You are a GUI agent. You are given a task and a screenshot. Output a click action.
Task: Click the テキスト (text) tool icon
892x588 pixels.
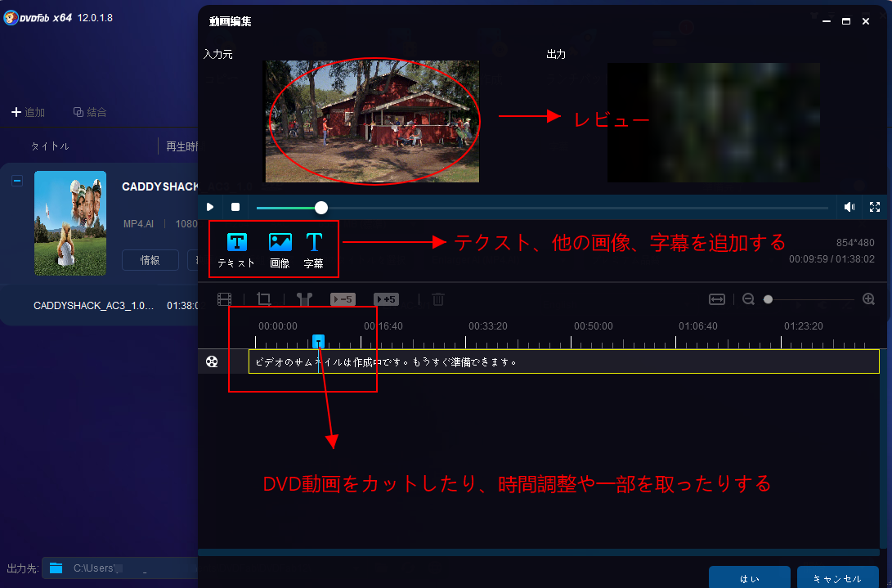[236, 243]
